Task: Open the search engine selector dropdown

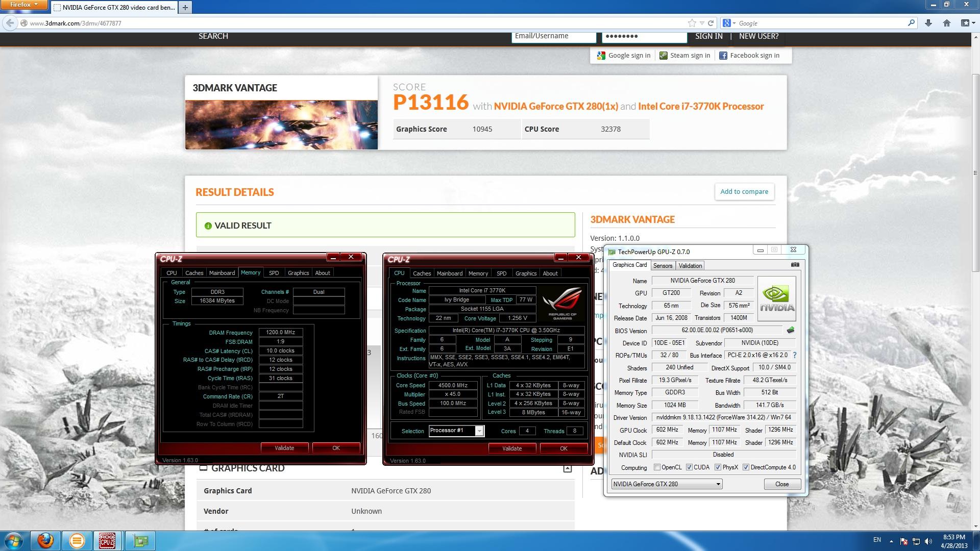Action: [x=729, y=23]
